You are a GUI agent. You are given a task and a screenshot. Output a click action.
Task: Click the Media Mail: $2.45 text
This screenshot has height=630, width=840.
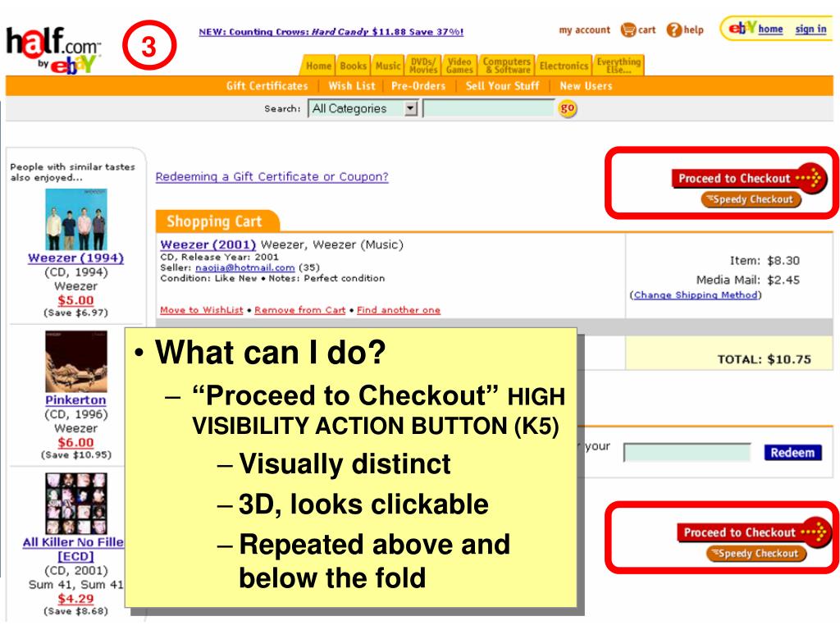pyautogui.click(x=748, y=281)
